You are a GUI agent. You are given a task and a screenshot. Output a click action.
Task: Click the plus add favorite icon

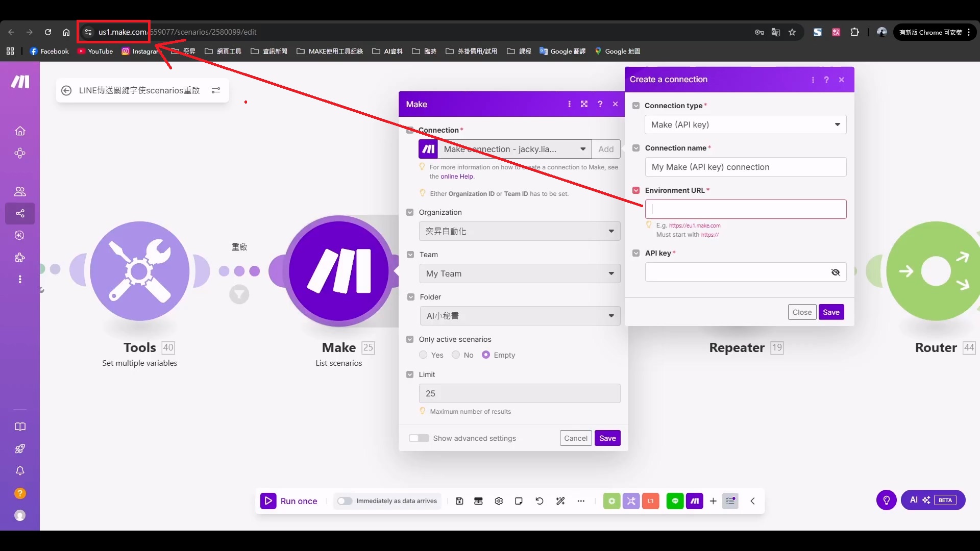(x=713, y=501)
